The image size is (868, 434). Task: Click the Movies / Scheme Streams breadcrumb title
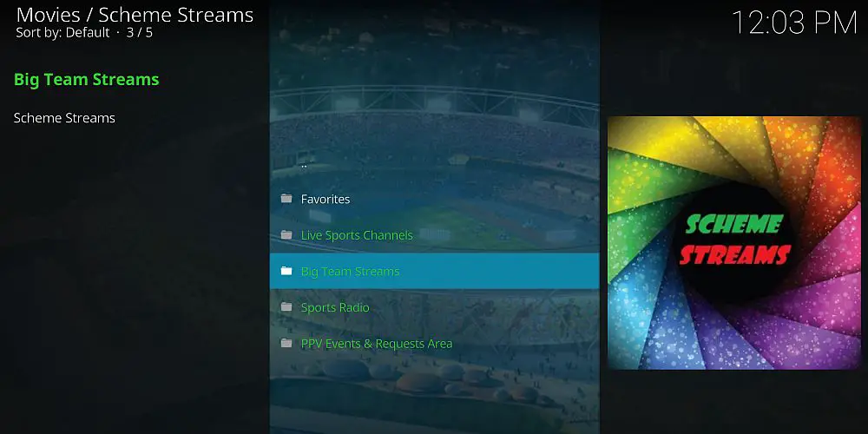tap(135, 15)
